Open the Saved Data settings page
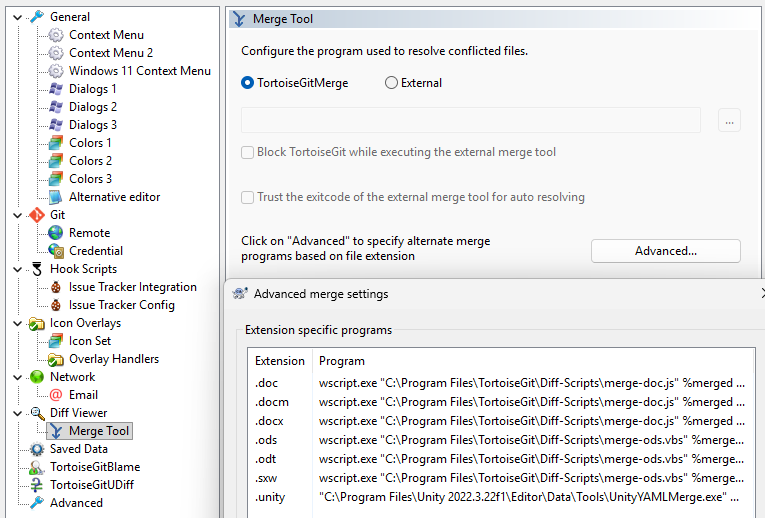 point(79,449)
